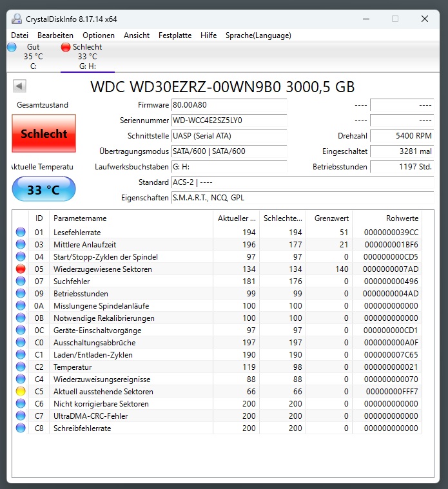Click the Betriebsstunden field 1197 Std.
The image size is (448, 489).
point(402,167)
